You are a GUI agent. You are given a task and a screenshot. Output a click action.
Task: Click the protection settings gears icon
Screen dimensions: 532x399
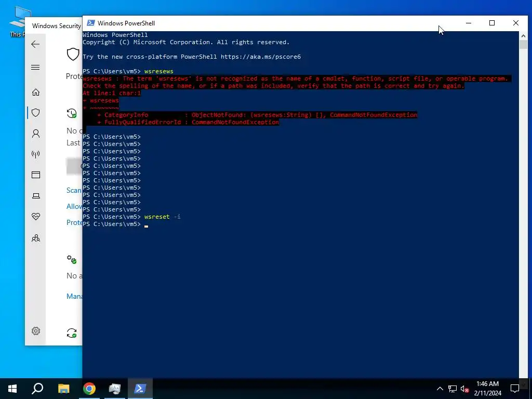(72, 259)
